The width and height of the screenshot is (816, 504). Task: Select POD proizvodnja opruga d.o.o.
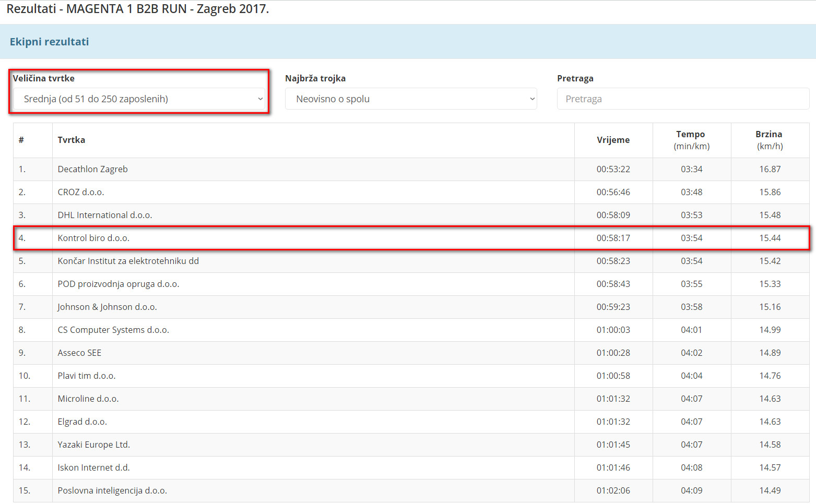[x=119, y=284]
